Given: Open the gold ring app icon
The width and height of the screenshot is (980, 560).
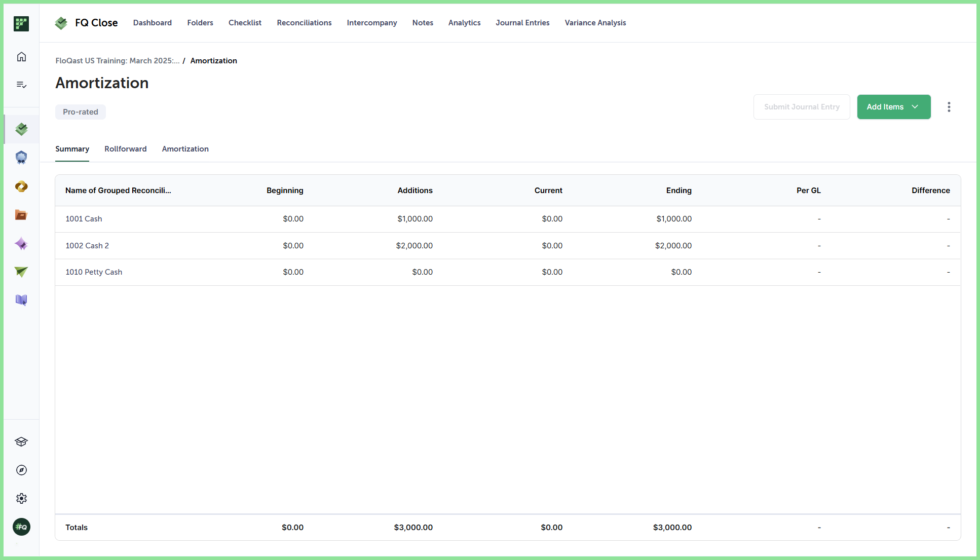Looking at the screenshot, I should click(x=21, y=186).
